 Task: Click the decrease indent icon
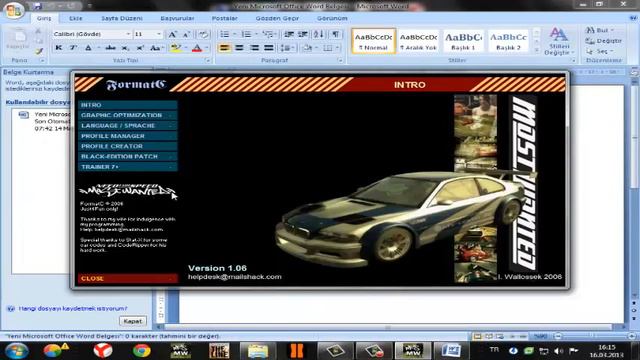tap(289, 34)
